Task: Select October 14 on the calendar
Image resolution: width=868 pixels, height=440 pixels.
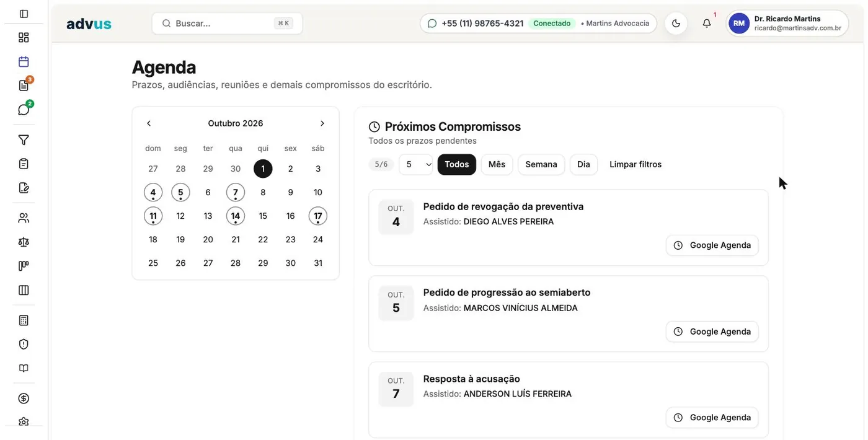Action: (x=236, y=216)
